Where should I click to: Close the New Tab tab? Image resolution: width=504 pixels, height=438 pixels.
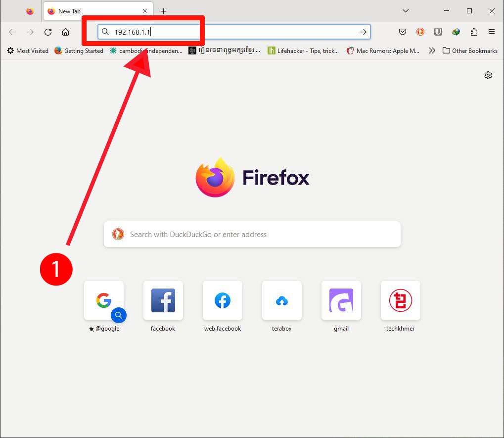click(145, 11)
